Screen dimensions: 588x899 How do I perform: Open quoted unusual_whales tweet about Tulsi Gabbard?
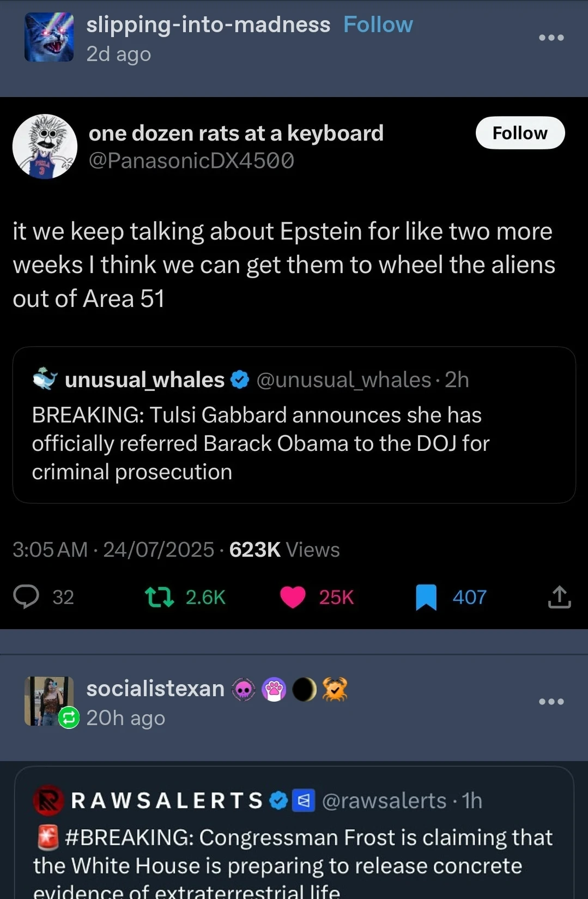(x=294, y=443)
